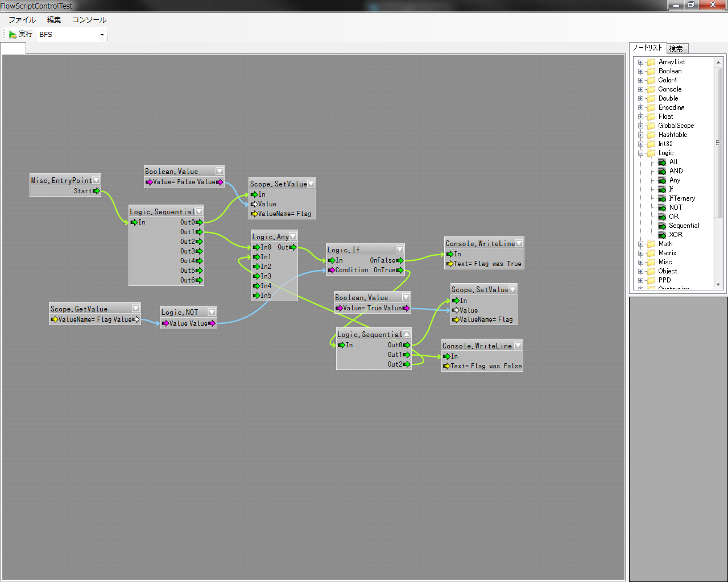Toggle collapse arrow on Console.WriteLine Flag was True
This screenshot has height=582, width=728.
(x=519, y=243)
